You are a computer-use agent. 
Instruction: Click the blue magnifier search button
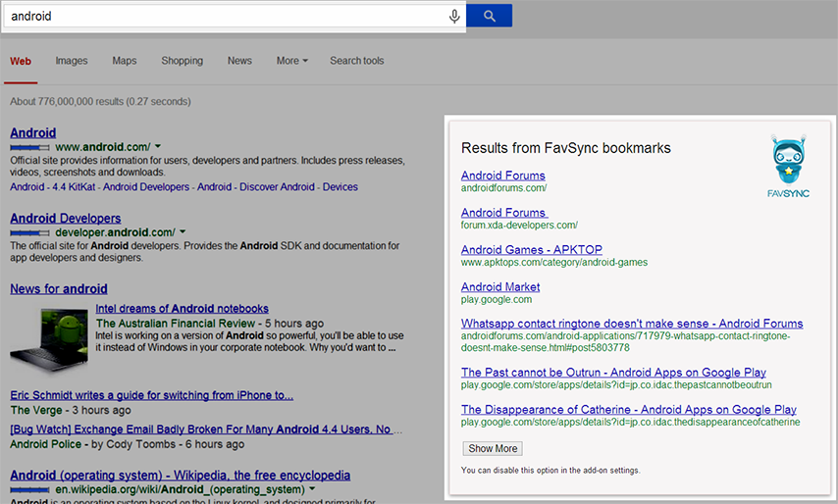pos(490,16)
